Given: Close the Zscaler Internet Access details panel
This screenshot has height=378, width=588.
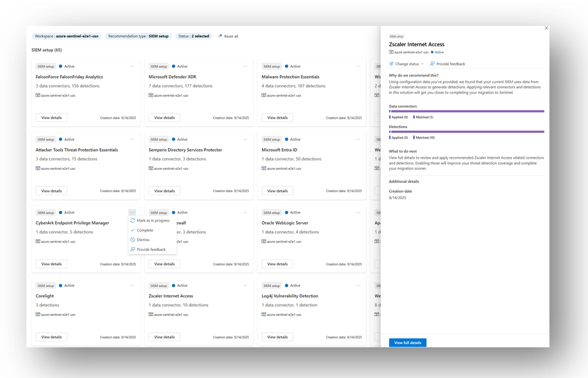Looking at the screenshot, I should point(546,28).
